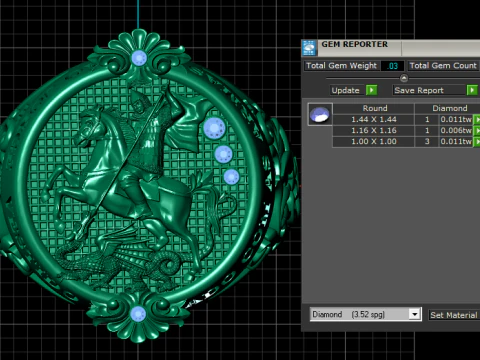Click the Set Material button
Screen dimensions: 480x360
point(454,315)
